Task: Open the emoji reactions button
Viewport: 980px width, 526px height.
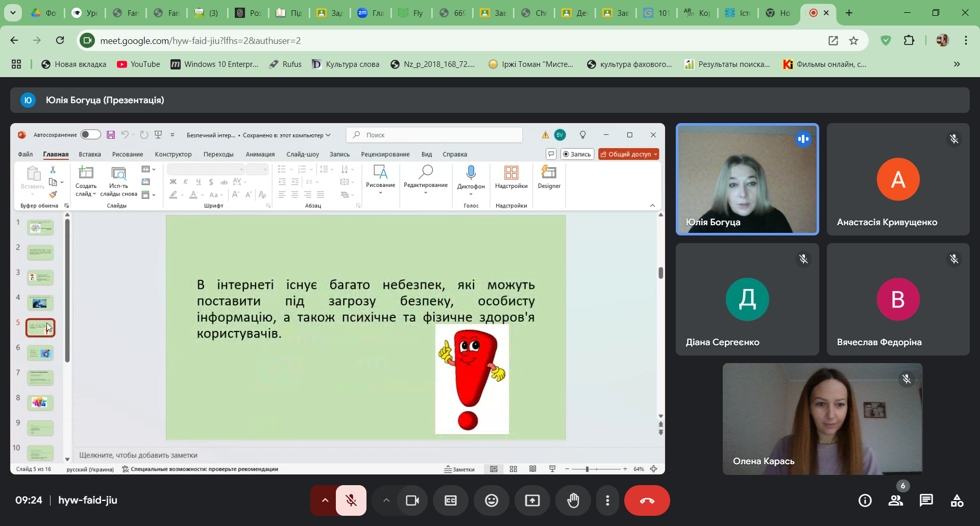Action: point(491,500)
